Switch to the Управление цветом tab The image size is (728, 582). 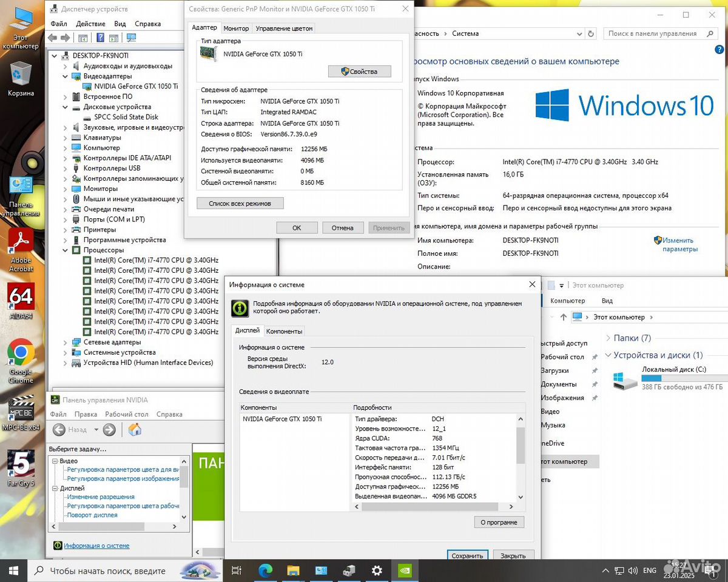[284, 28]
